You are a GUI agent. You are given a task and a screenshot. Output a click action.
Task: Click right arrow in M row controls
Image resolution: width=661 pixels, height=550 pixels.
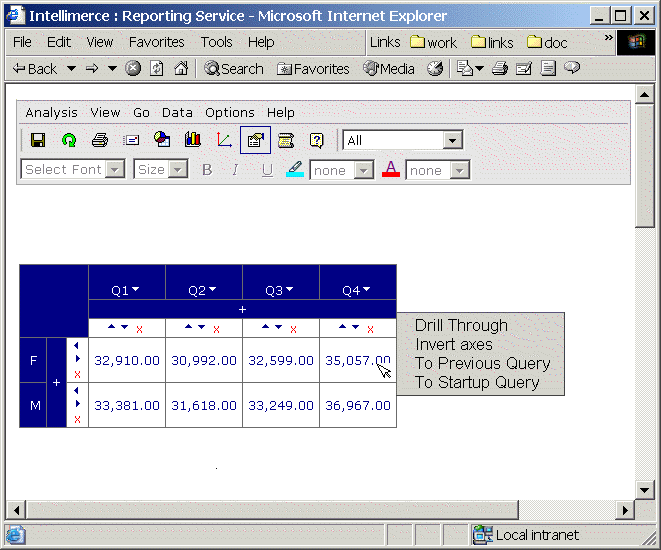pos(78,404)
